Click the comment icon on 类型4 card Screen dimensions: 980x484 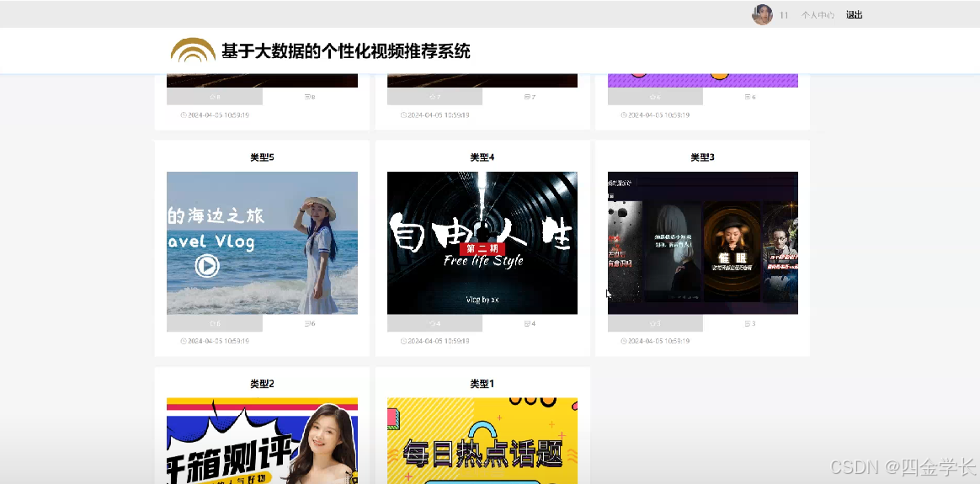pyautogui.click(x=528, y=323)
